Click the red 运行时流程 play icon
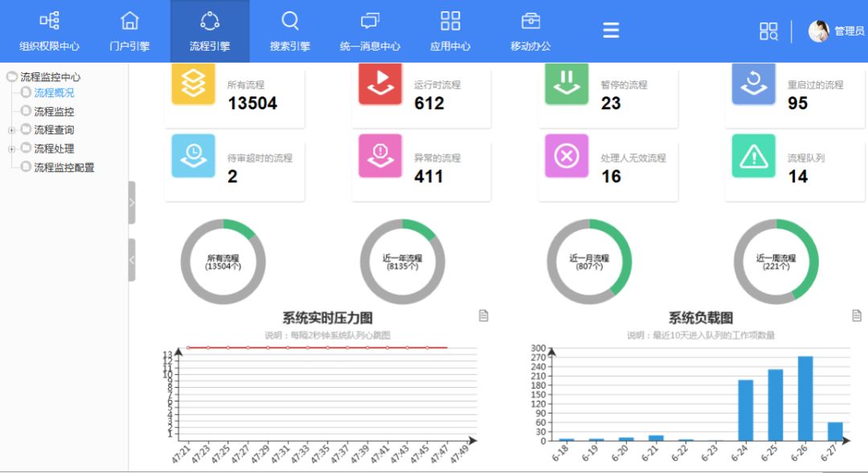 pos(379,84)
